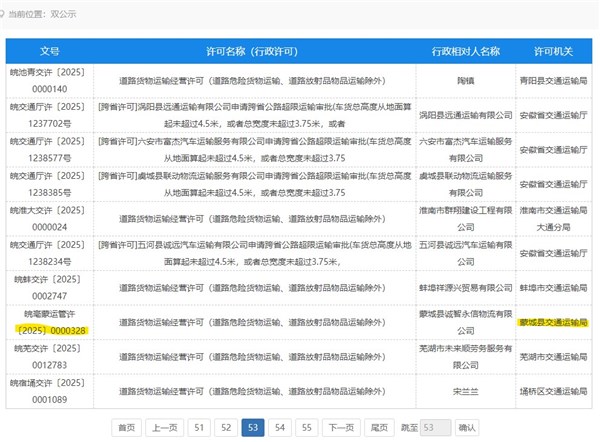Open page 54 in pagination
Screen dimensions: 600x442
click(280, 427)
